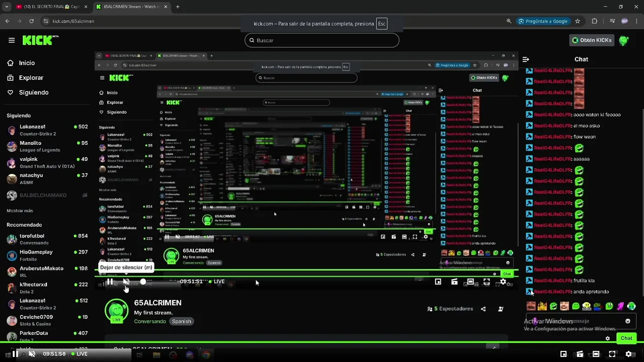The height and width of the screenshot is (362, 644).
Task: Open HioGameplay Fortnite channel
Action: coord(47,255)
